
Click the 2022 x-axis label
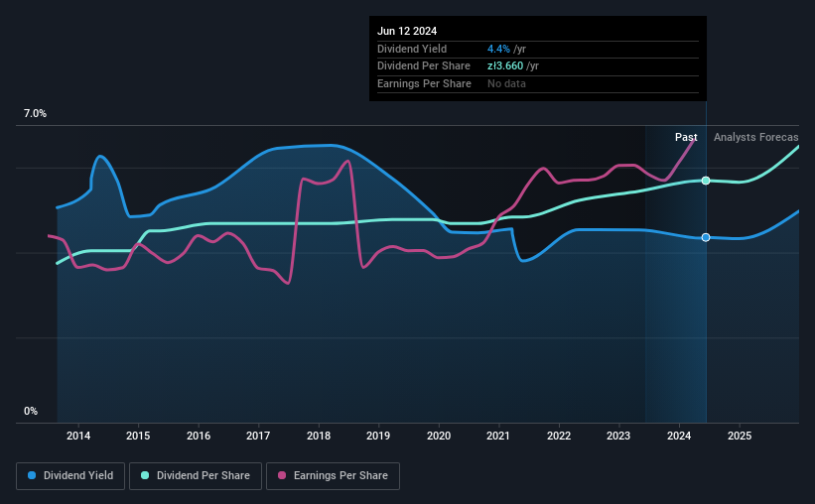click(559, 436)
